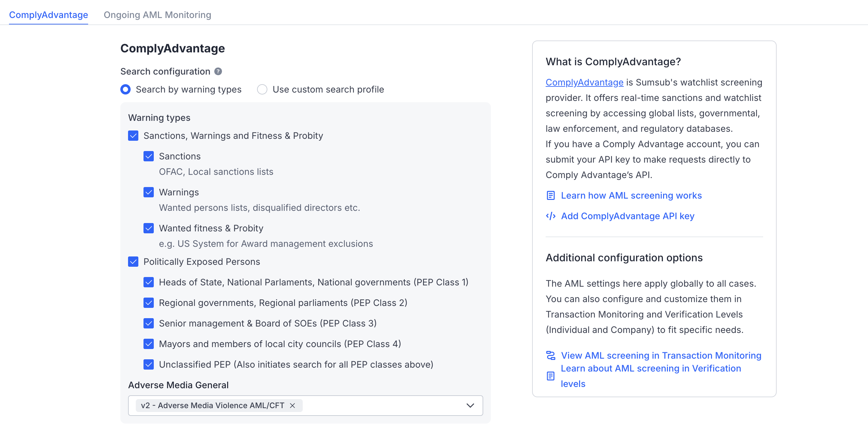868x430 pixels.
Task: Click the flow icon beside View AML screening in Transaction Monitoring
Action: click(550, 355)
